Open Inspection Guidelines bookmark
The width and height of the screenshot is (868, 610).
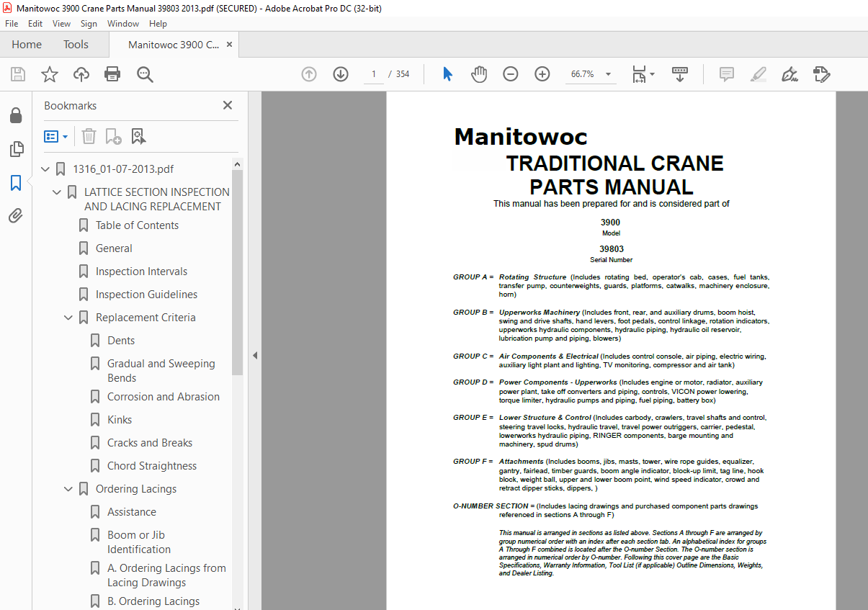146,295
